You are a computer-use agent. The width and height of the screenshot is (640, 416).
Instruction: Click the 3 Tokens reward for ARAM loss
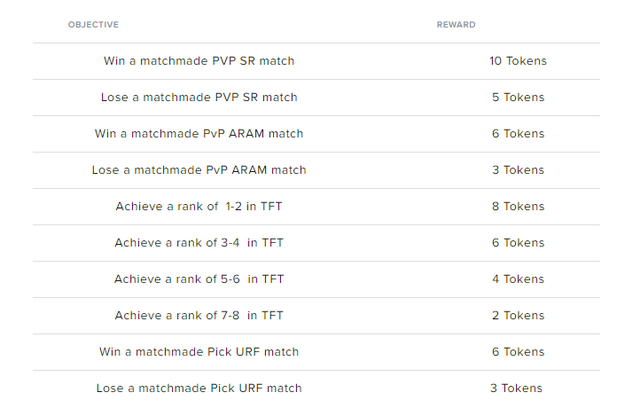tap(518, 170)
